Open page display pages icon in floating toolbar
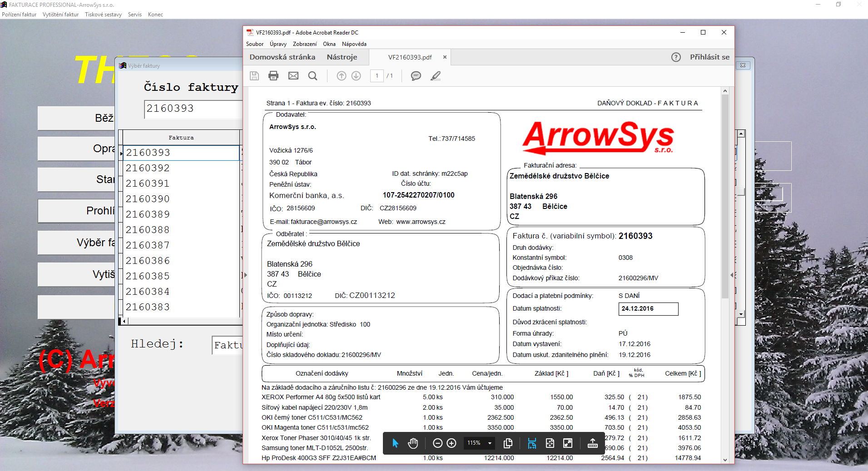The image size is (868, 471). click(x=508, y=443)
